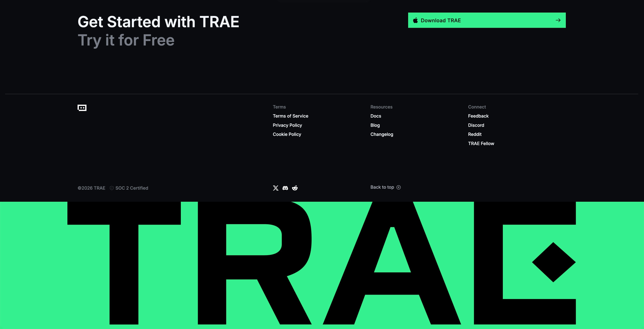Image resolution: width=644 pixels, height=329 pixels.
Task: Click the Discord social icon
Action: [285, 188]
